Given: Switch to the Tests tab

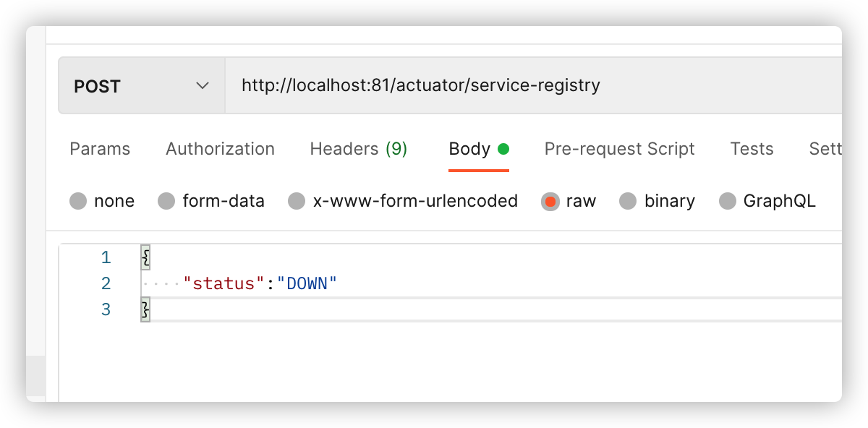Looking at the screenshot, I should (752, 149).
